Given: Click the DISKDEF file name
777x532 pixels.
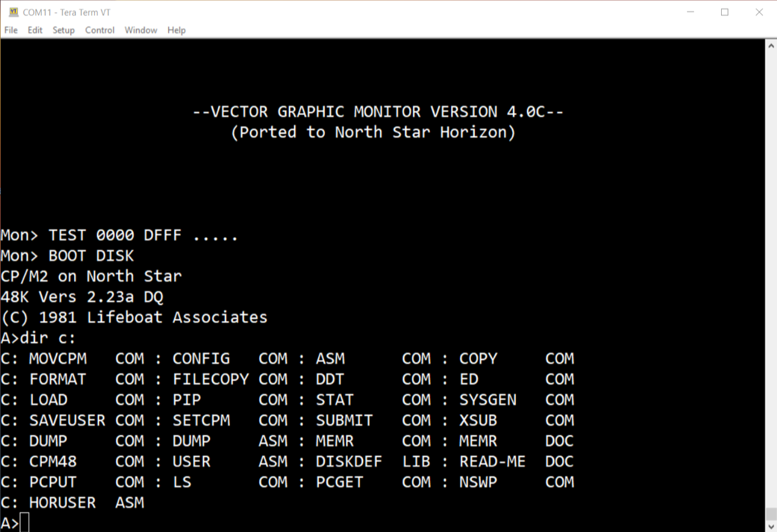Looking at the screenshot, I should [x=349, y=462].
